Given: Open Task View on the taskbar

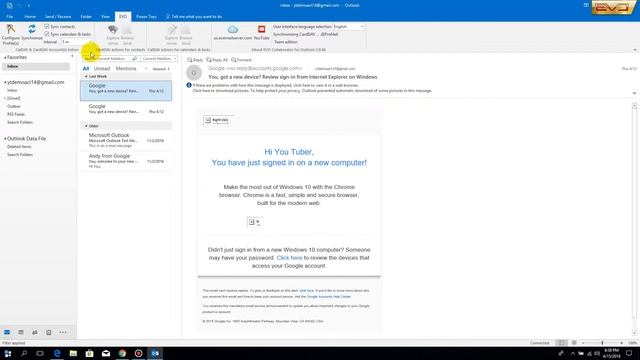Looking at the screenshot, I should tap(40, 353).
